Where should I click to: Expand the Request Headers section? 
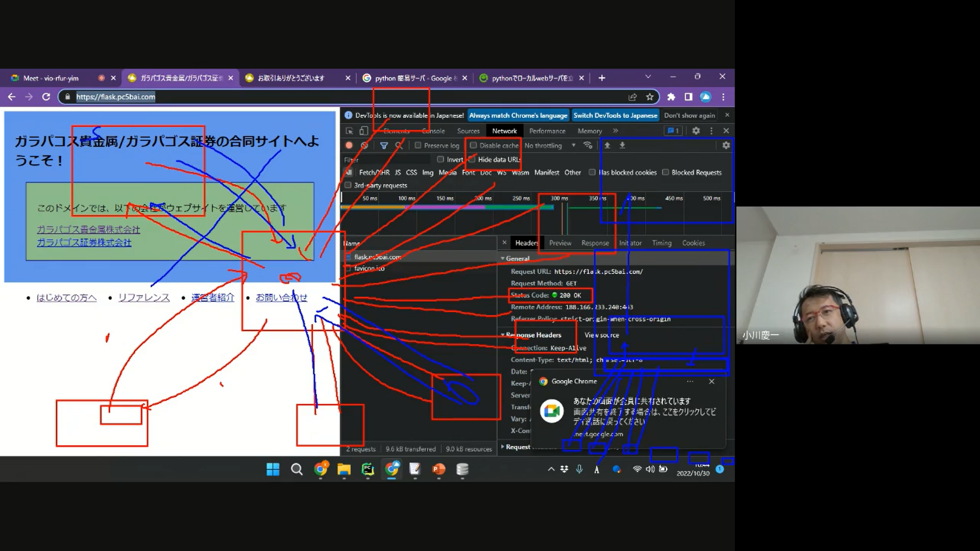[517, 447]
